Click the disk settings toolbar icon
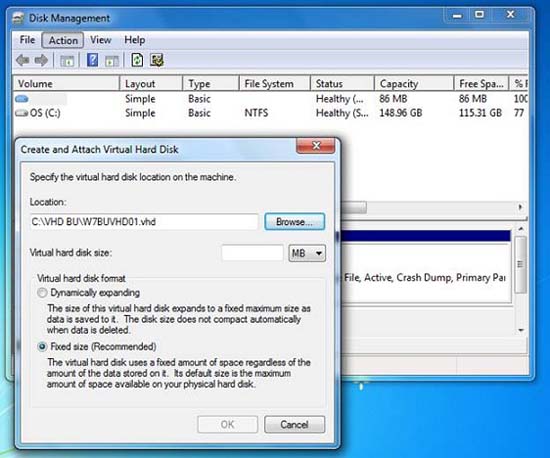550x458 pixels. point(157,60)
